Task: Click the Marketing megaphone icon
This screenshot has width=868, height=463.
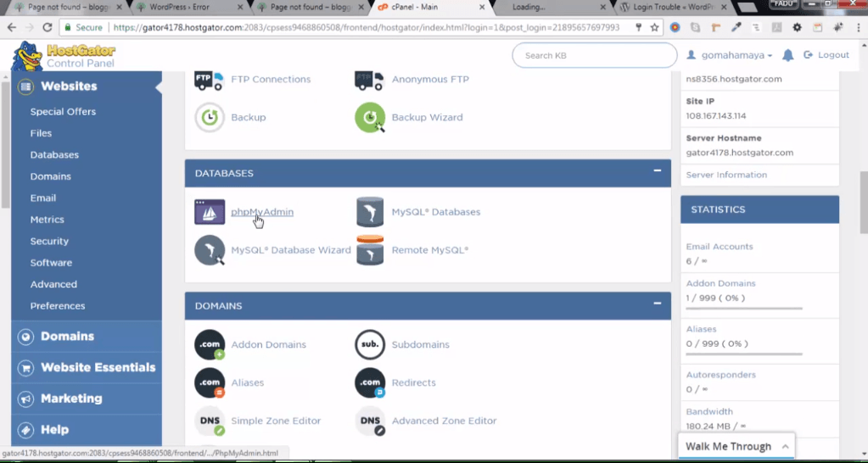Action: pos(25,399)
